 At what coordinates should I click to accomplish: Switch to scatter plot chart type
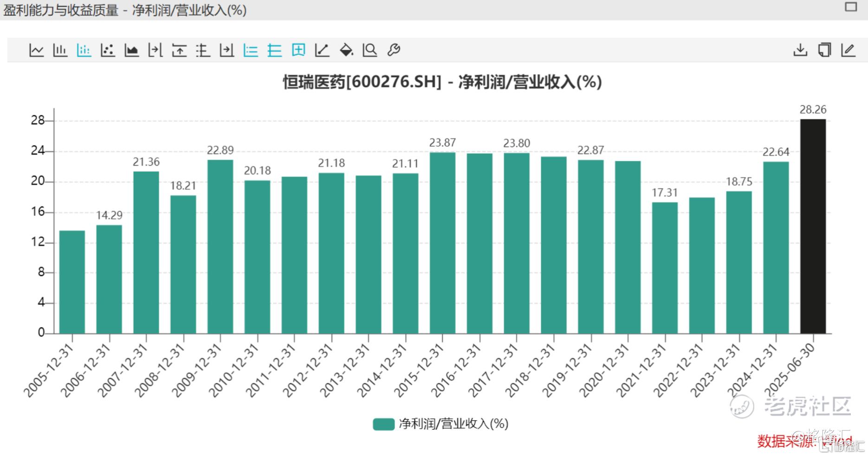(108, 50)
